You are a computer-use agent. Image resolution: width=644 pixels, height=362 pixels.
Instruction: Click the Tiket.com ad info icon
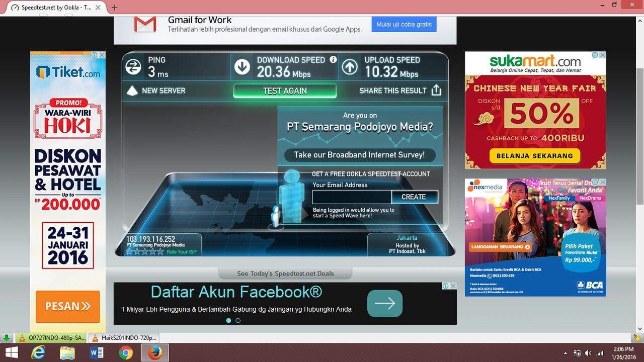pyautogui.click(x=95, y=55)
